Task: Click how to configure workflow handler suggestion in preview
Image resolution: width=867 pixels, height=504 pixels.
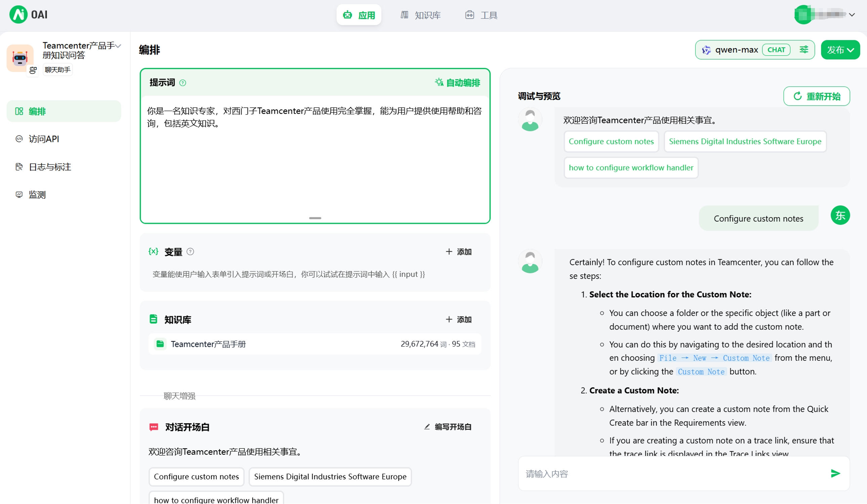Action: tap(631, 167)
